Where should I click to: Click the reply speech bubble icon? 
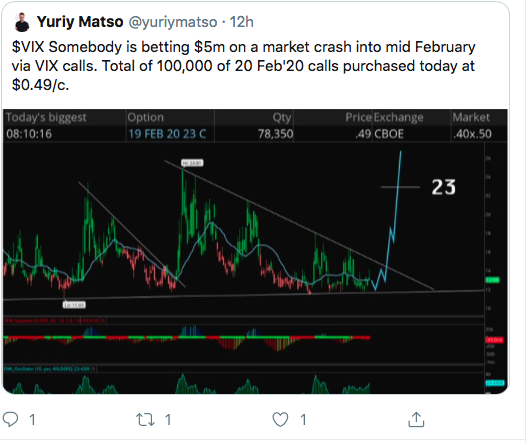pyautogui.click(x=10, y=419)
